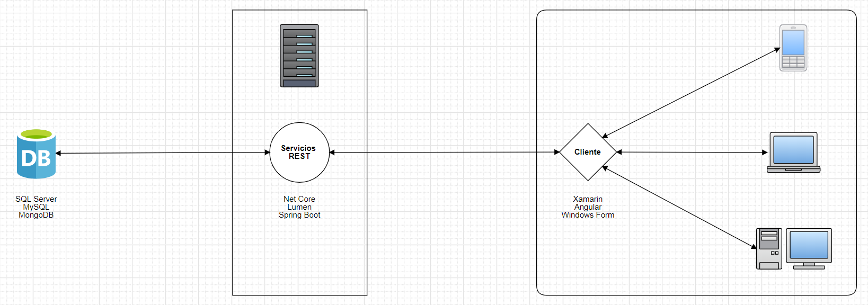Select the desktop PC tower icon
This screenshot has width=868, height=305.
(769, 249)
